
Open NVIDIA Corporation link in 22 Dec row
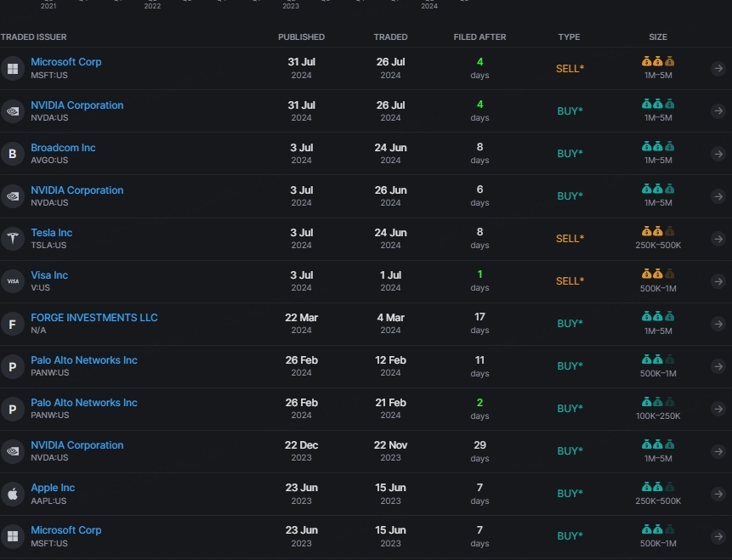(77, 445)
